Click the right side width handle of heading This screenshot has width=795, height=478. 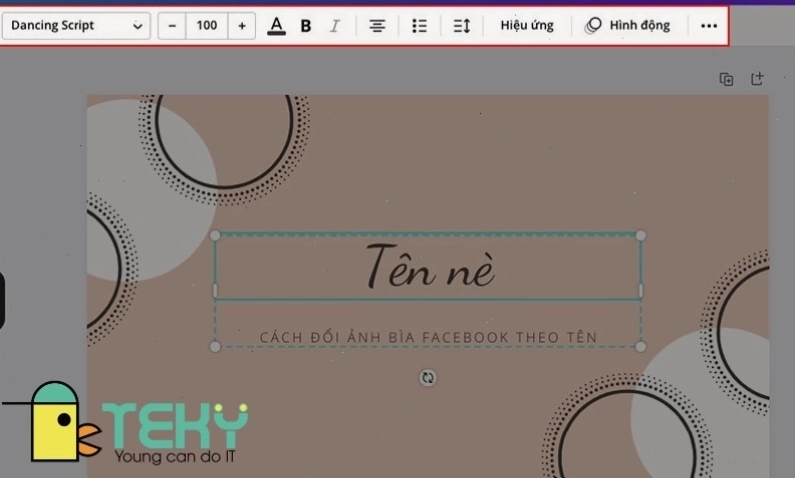(641, 290)
